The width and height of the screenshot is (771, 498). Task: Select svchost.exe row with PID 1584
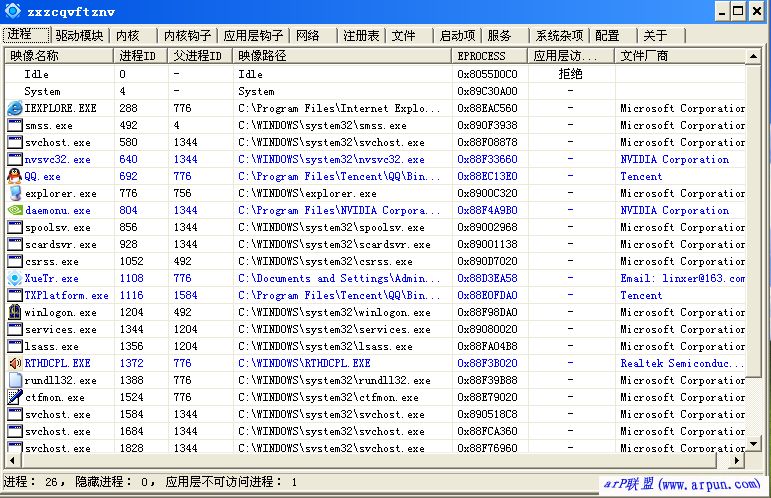[376, 414]
